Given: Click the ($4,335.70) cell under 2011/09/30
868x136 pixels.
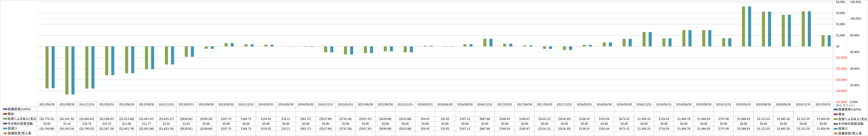Looking at the screenshot, I should [x=67, y=119].
